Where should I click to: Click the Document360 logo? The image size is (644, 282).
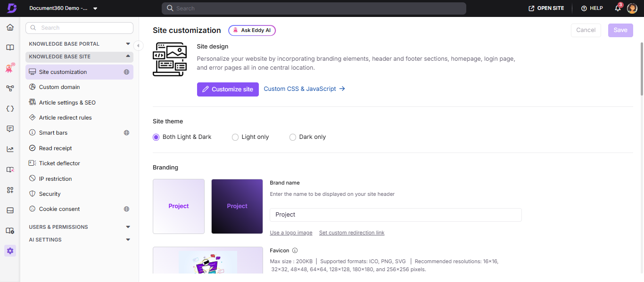[11, 8]
